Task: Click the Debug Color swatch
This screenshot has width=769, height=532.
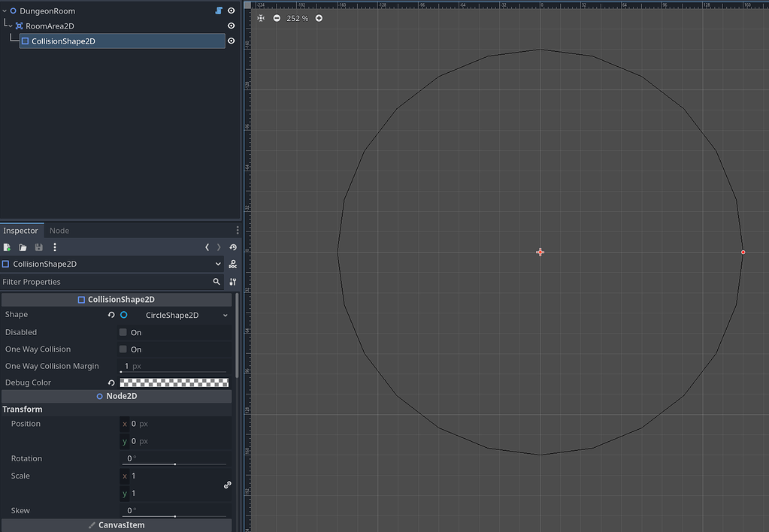Action: [x=174, y=382]
